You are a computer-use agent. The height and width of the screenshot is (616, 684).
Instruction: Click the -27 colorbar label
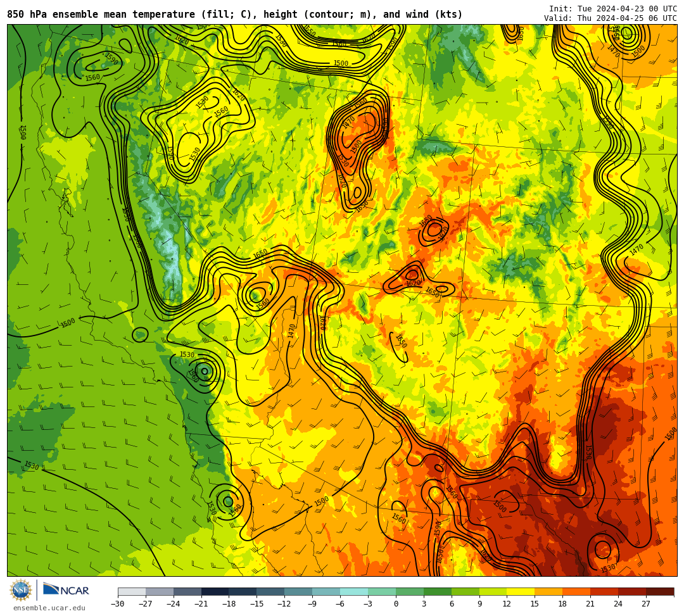coord(146,604)
